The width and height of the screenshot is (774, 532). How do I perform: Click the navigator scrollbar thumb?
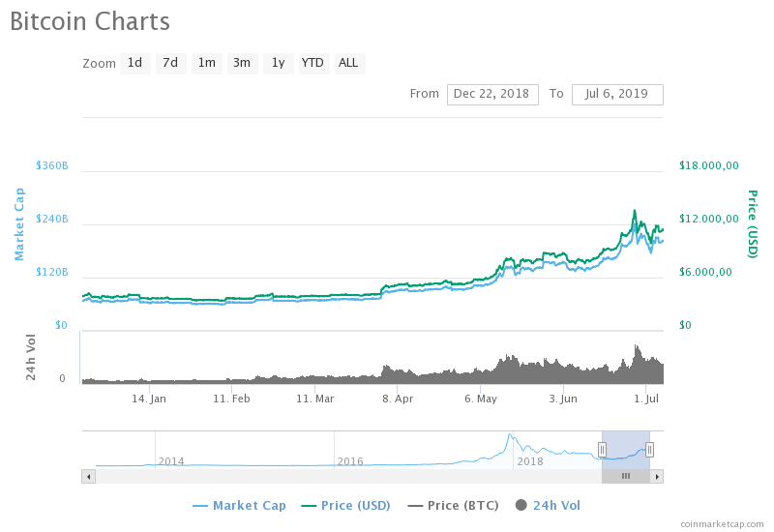pyautogui.click(x=625, y=476)
